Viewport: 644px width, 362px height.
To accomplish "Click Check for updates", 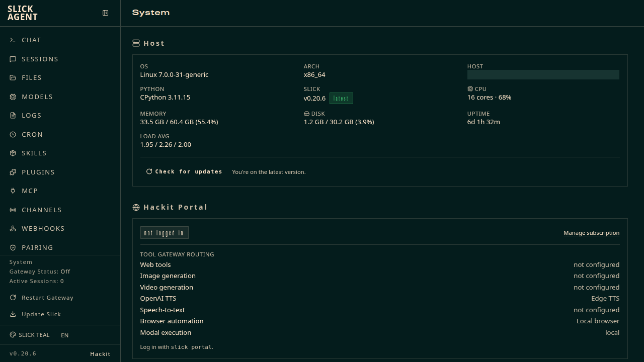I will (184, 171).
